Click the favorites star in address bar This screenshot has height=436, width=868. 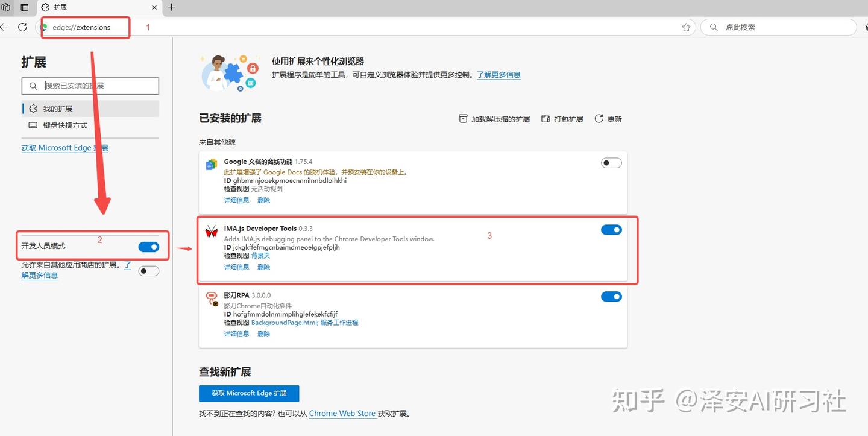(686, 27)
